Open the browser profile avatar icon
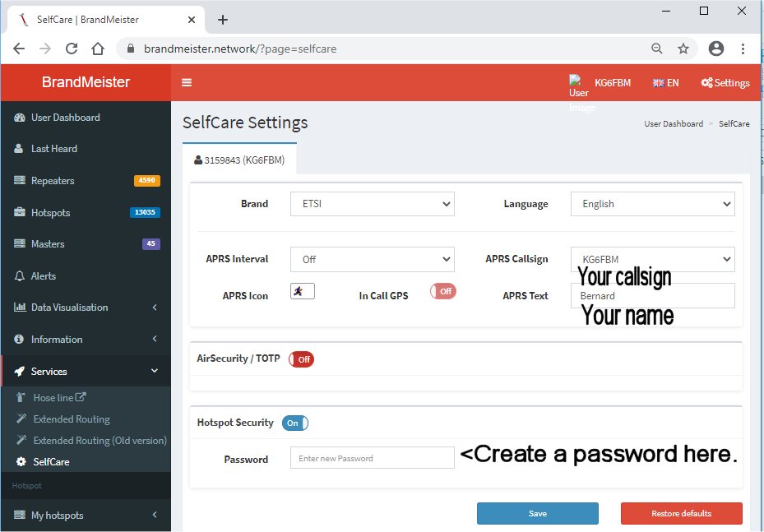 (x=716, y=49)
